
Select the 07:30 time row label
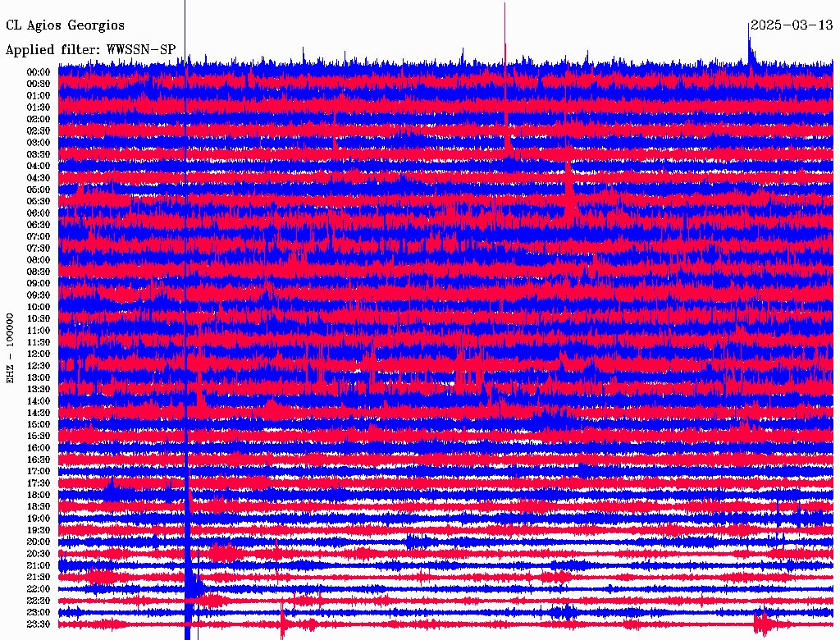tap(39, 249)
